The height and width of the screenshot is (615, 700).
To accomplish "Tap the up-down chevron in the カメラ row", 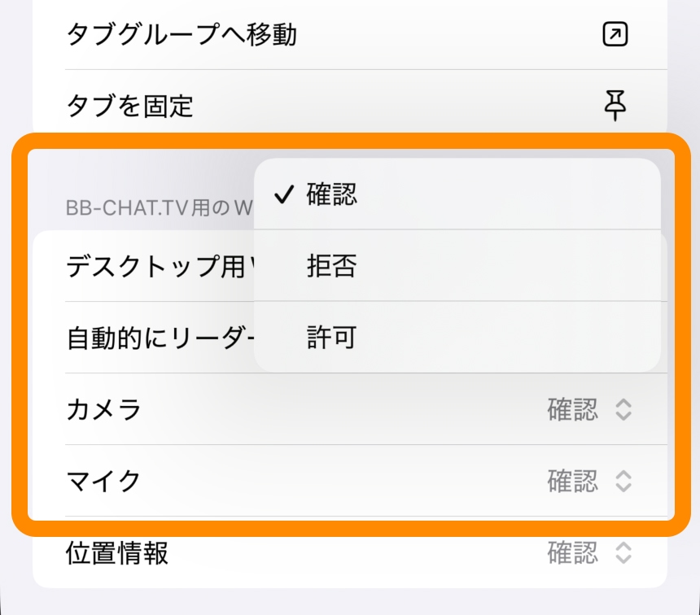I will [x=623, y=410].
